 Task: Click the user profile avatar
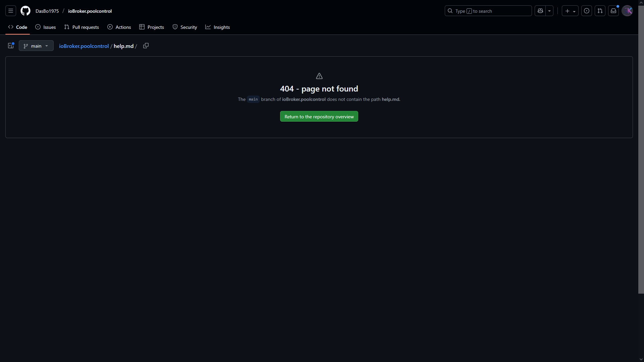click(x=627, y=11)
